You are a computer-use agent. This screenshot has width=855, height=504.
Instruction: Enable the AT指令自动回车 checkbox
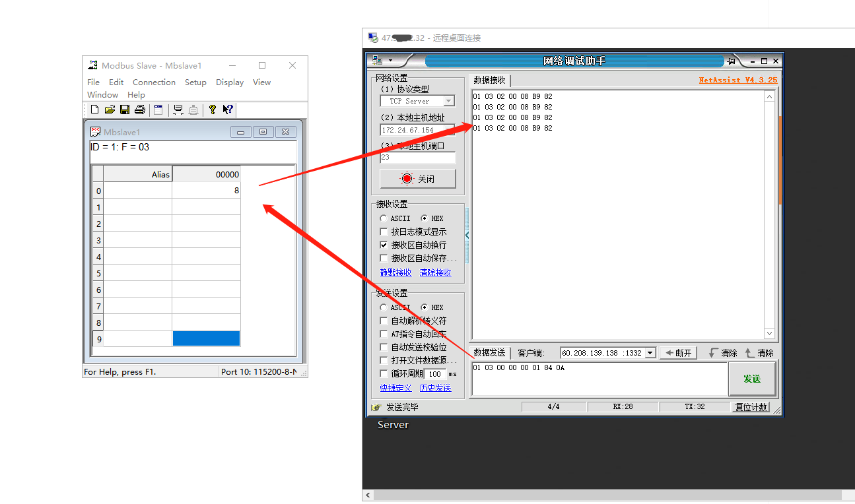[384, 334]
